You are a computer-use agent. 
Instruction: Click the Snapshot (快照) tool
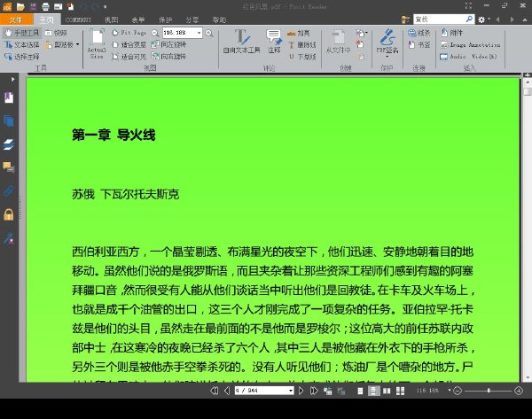[x=57, y=33]
